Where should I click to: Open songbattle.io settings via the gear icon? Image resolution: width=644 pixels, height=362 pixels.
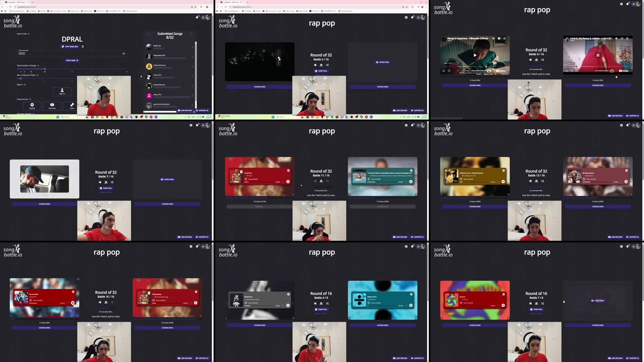(x=406, y=17)
